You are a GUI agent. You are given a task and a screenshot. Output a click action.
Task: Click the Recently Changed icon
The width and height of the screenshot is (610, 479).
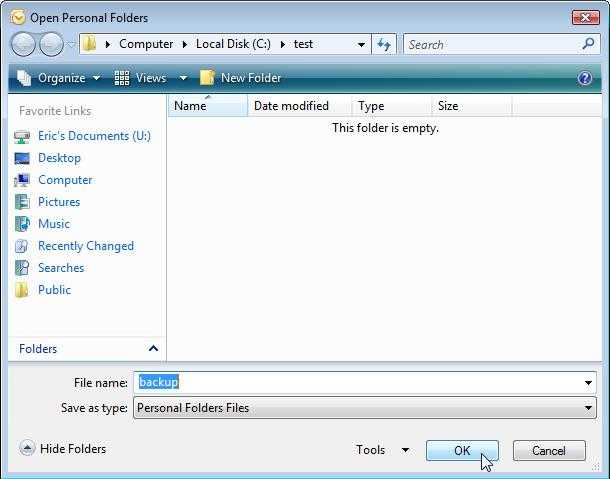coord(21,246)
